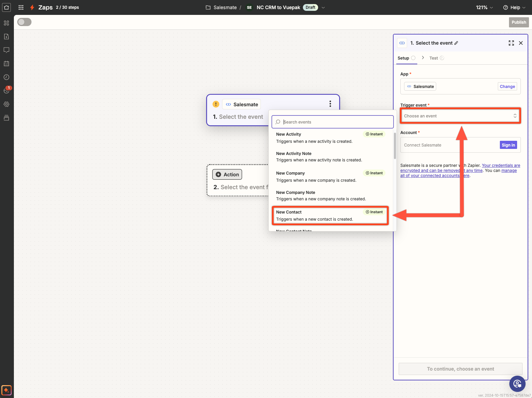Click the pencil icon to rename step
532x398 pixels.
[456, 43]
